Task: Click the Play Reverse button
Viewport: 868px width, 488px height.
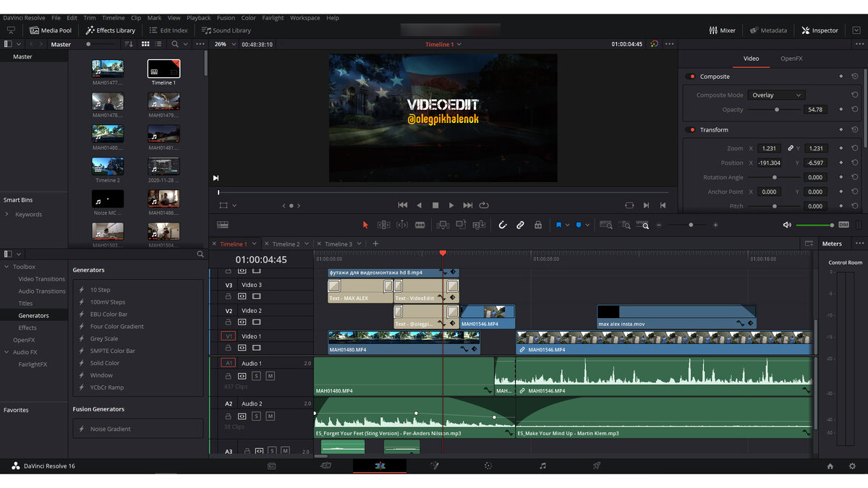Action: [x=419, y=205]
